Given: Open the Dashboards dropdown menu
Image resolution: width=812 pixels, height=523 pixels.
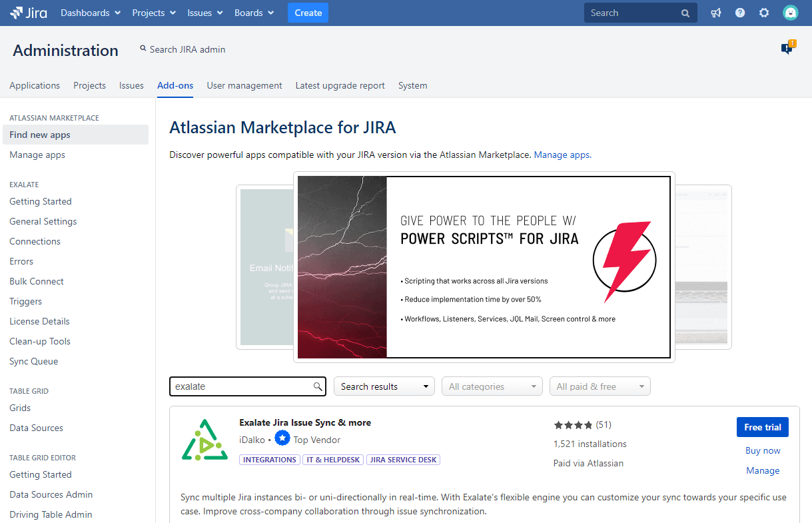Looking at the screenshot, I should tap(91, 13).
